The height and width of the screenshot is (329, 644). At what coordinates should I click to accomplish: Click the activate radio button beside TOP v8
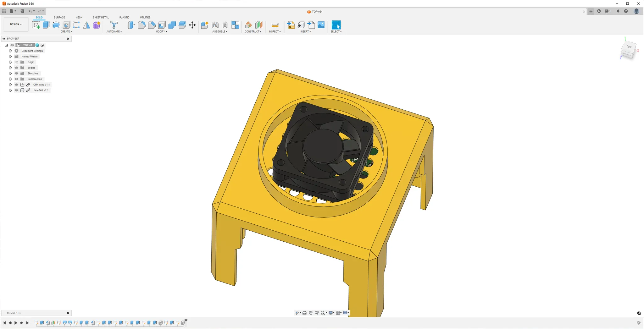(42, 45)
